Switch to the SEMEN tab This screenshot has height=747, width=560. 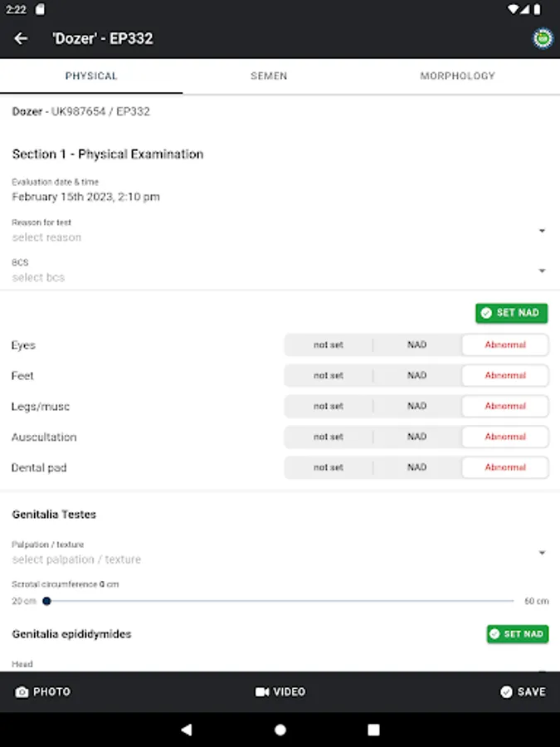pos(269,76)
